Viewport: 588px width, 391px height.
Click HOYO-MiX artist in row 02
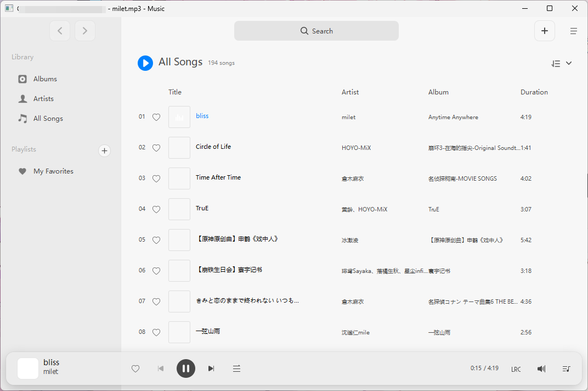pos(356,148)
